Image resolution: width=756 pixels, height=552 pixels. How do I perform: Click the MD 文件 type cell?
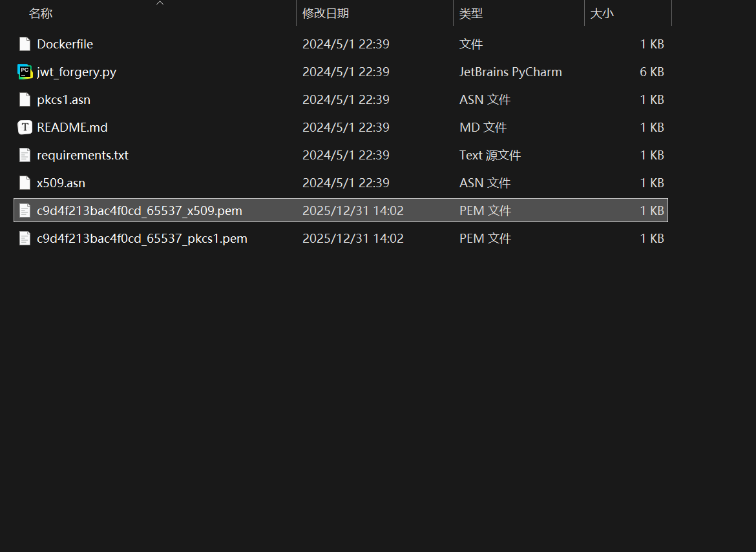483,127
